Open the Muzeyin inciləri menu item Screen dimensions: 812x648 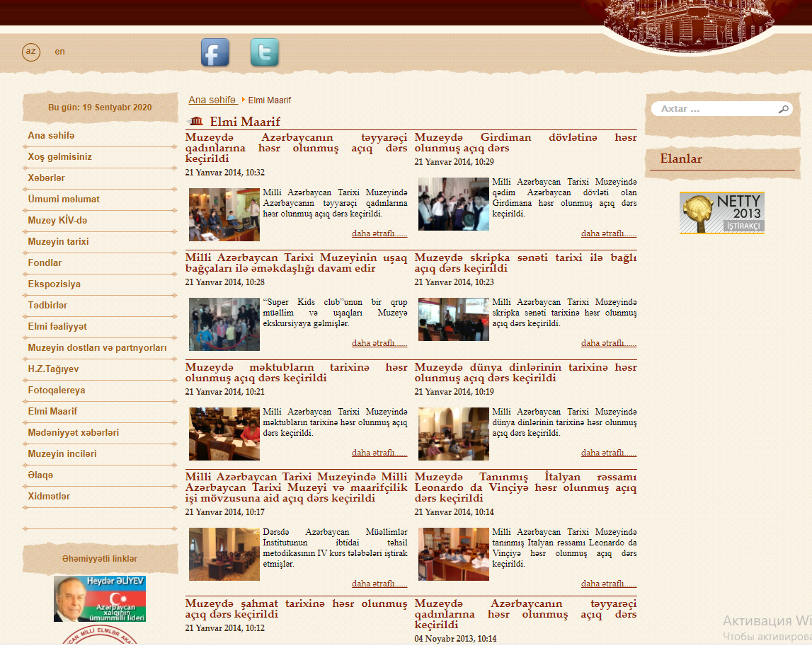click(62, 454)
